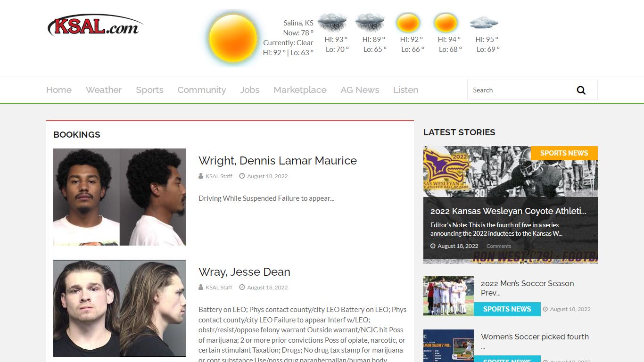Go to the Sports section
This screenshot has height=362, width=644.
coord(149,90)
